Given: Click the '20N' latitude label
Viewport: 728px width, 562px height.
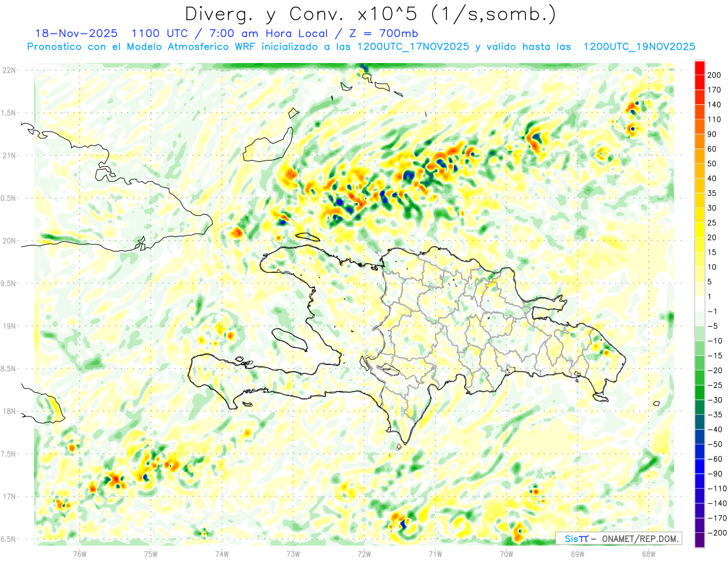Looking at the screenshot, I should 8,241.
